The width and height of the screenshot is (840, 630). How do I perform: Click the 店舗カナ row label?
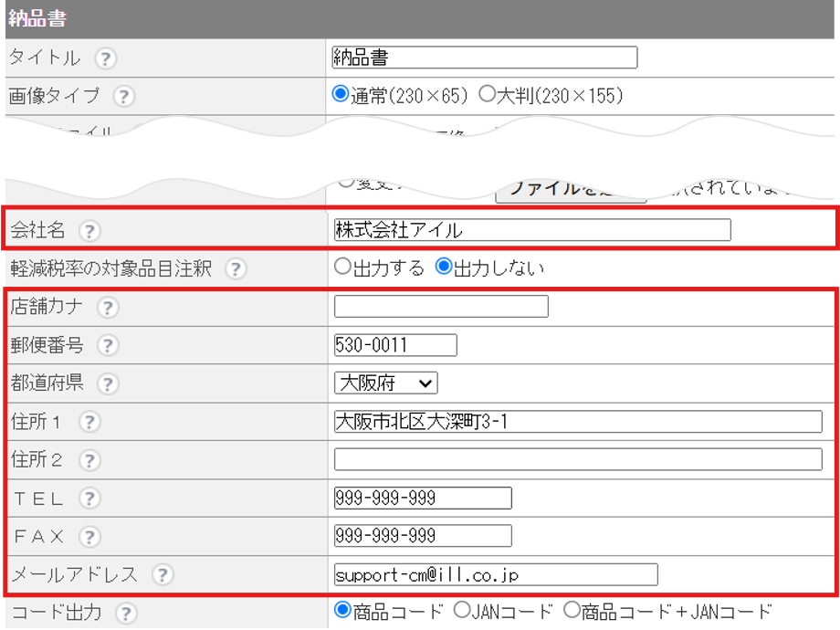[x=47, y=307]
